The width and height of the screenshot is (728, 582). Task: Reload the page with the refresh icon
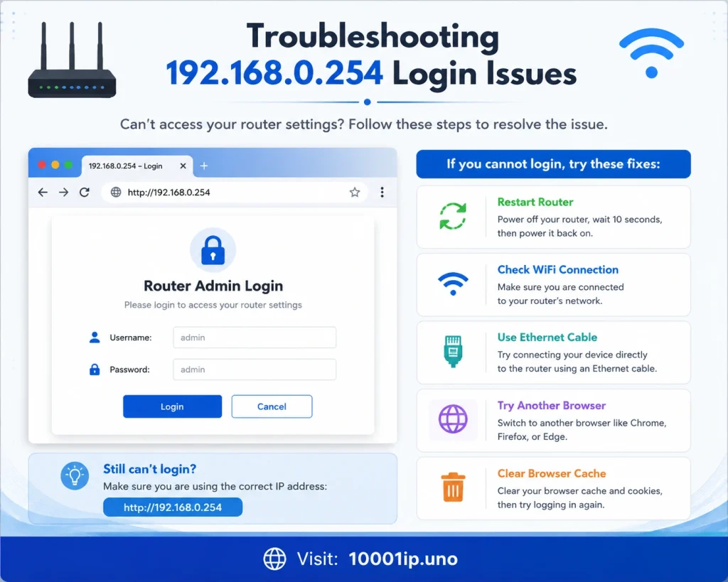[85, 192]
